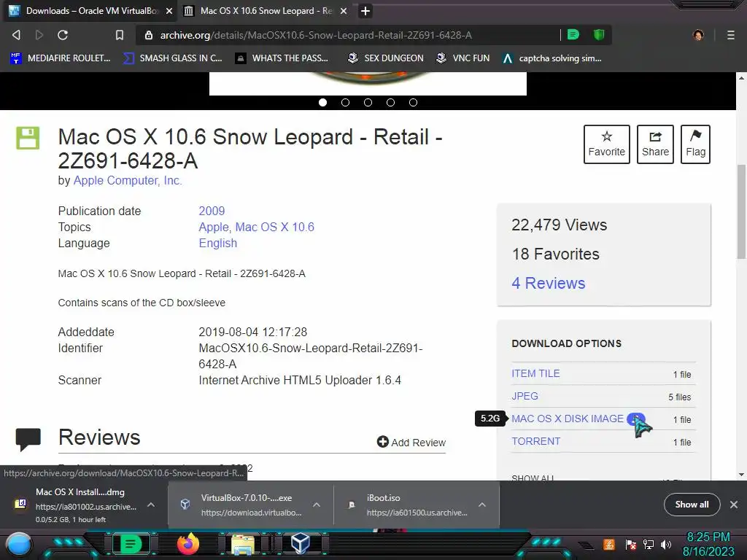This screenshot has height=560, width=747.
Task: Open the 2009 publication date link
Action: coord(212,211)
